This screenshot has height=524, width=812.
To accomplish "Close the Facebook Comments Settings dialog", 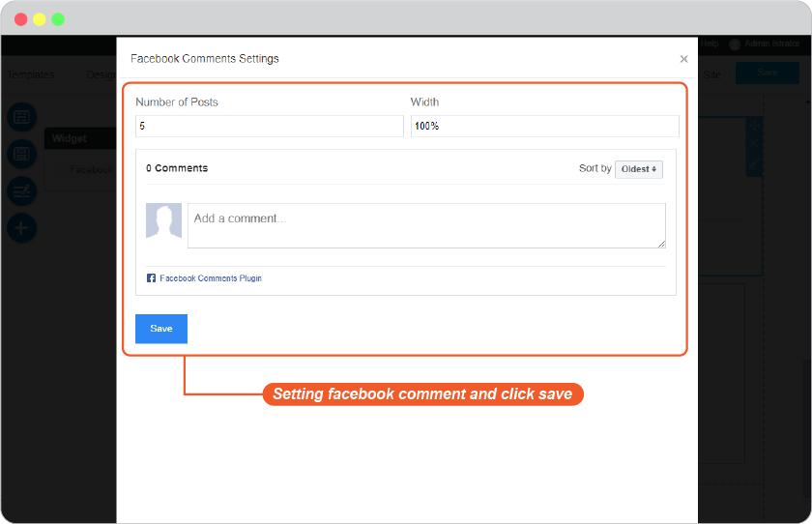I will tap(683, 59).
